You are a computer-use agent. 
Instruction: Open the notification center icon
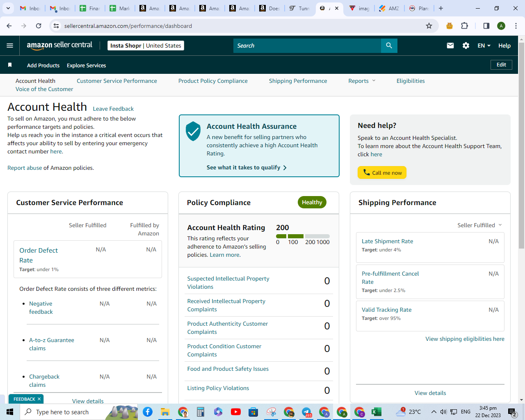pos(512,412)
